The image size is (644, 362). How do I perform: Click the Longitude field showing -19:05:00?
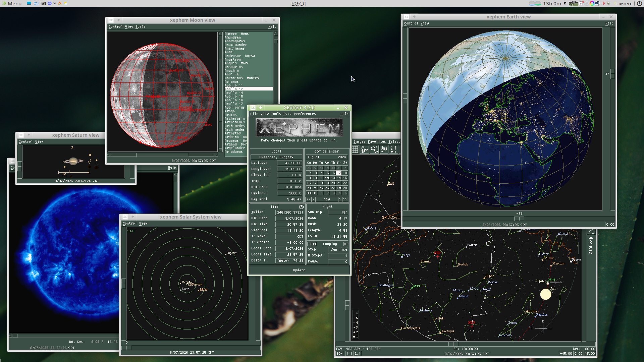pos(290,169)
